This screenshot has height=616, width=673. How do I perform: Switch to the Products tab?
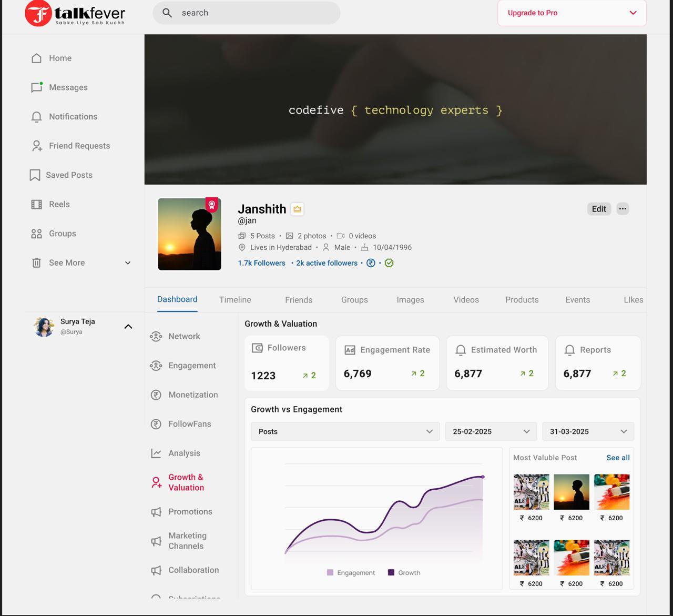click(x=522, y=300)
